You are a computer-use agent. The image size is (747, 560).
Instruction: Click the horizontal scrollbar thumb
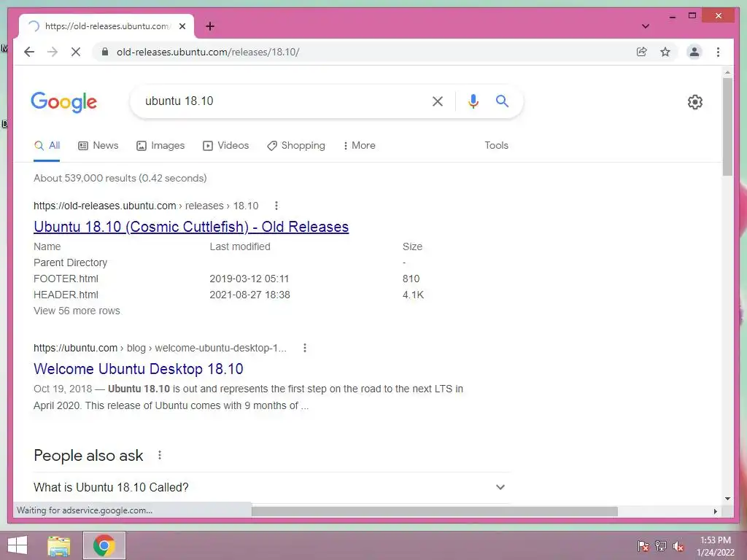pyautogui.click(x=435, y=511)
